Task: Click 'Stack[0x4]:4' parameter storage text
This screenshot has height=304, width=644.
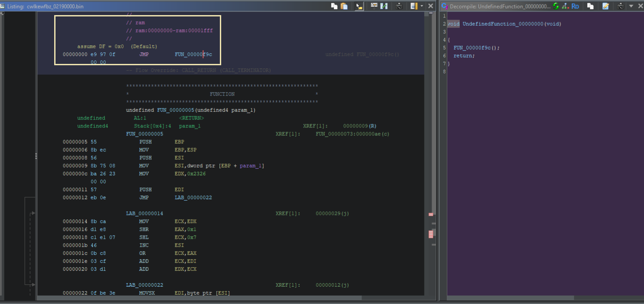Action: (152, 126)
